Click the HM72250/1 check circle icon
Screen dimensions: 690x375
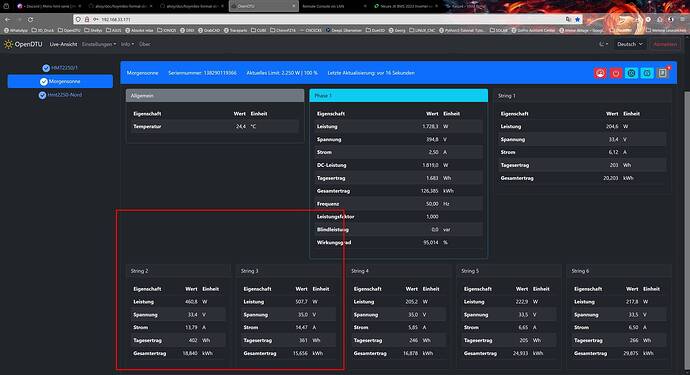pyautogui.click(x=46, y=68)
